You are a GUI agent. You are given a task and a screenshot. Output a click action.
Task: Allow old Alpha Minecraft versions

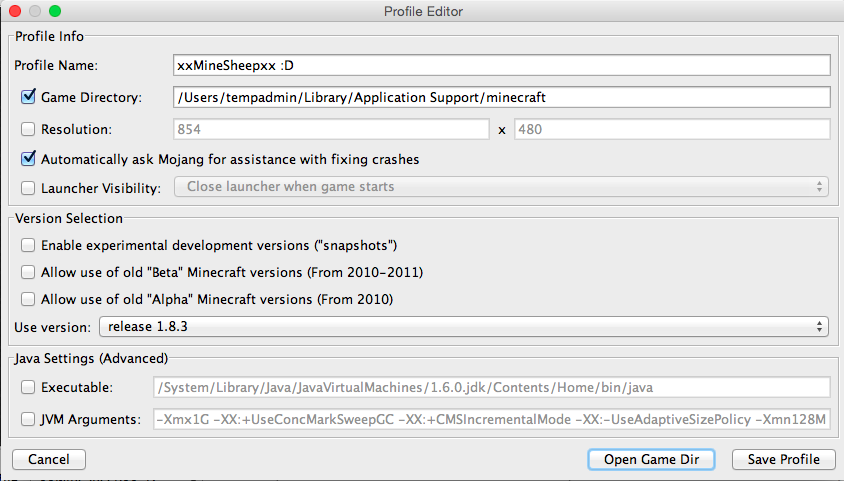pyautogui.click(x=28, y=299)
